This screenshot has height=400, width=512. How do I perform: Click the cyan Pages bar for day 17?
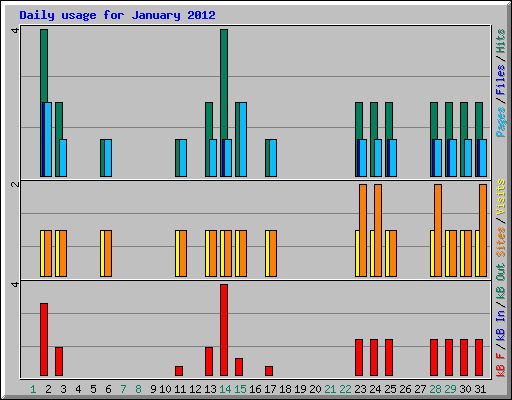(x=273, y=158)
